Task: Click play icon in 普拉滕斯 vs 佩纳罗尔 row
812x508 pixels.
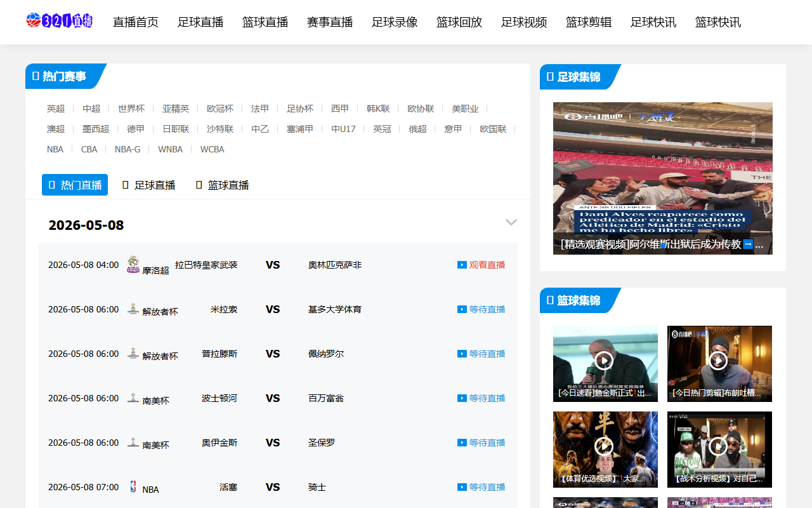Action: 462,354
